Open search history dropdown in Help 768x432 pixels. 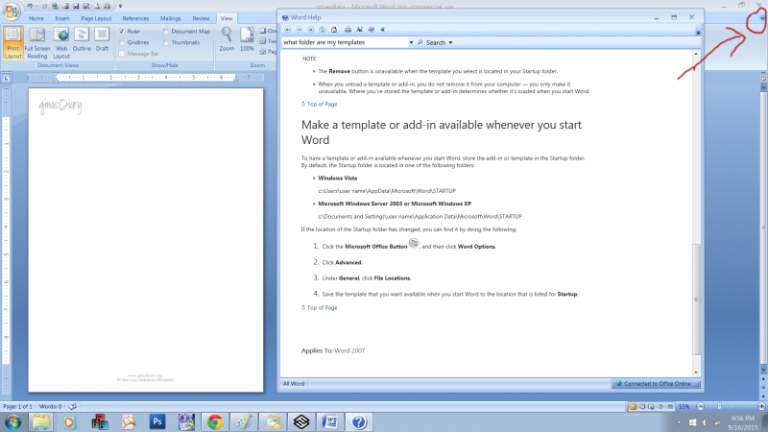(x=411, y=43)
